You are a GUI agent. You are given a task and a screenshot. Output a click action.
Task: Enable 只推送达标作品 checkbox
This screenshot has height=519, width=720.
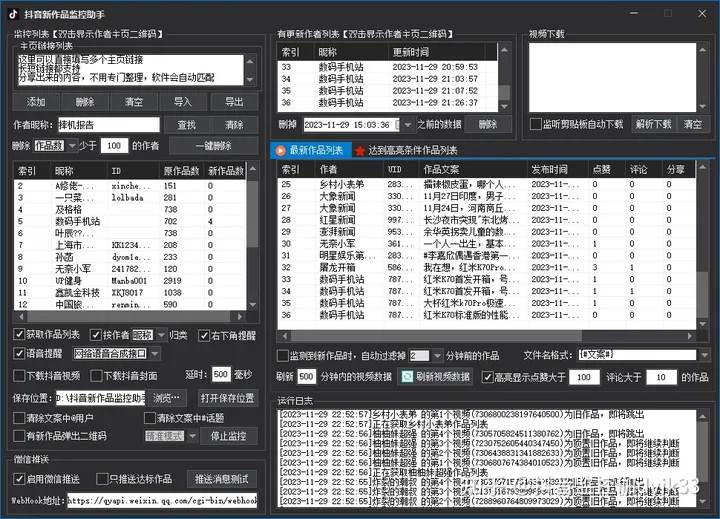pyautogui.click(x=102, y=479)
